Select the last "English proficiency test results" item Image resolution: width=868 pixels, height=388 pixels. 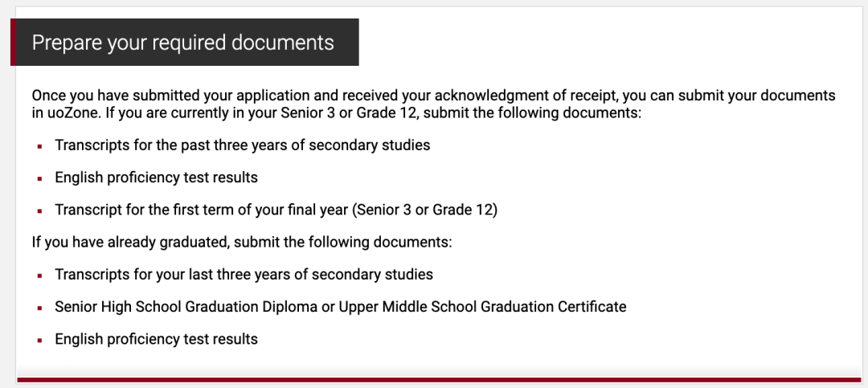[156, 339]
